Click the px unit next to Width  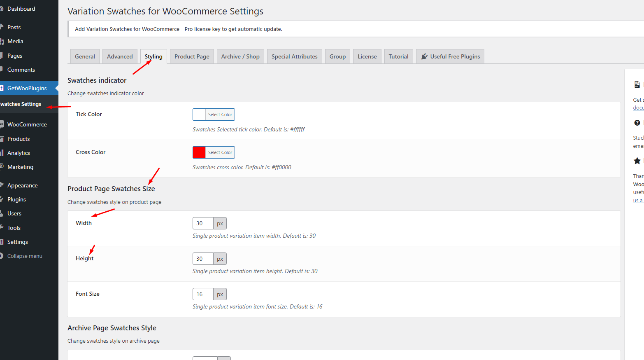coord(220,223)
